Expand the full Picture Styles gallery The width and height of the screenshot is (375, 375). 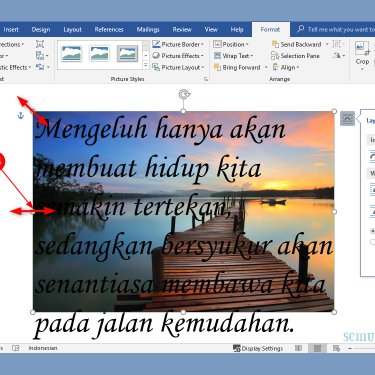146,65
